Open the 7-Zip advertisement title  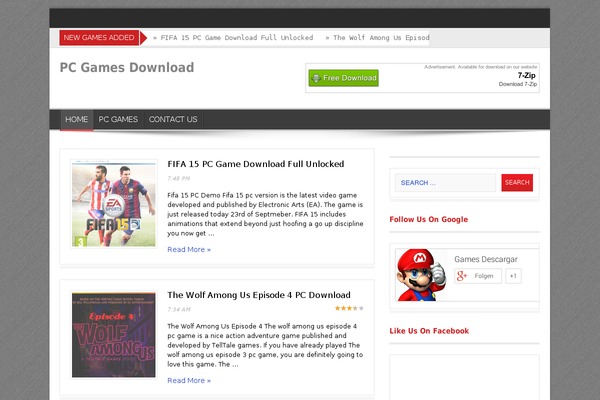pos(527,75)
